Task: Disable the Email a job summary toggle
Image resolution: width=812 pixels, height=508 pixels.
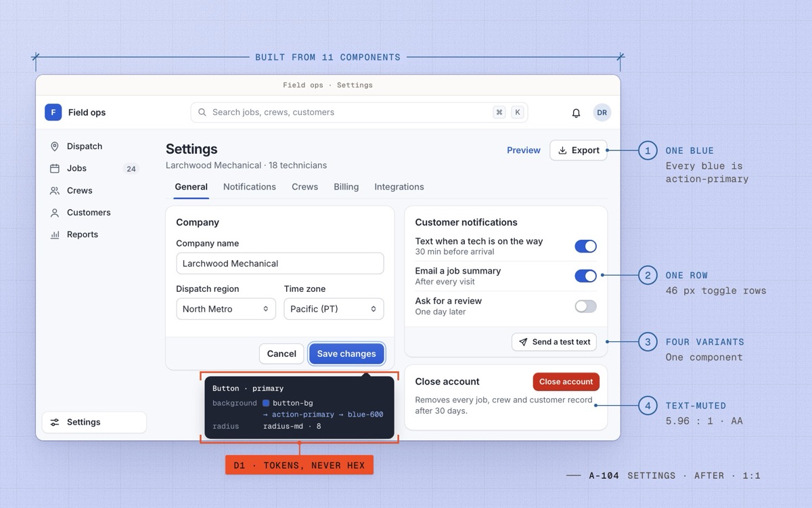Action: (x=586, y=276)
